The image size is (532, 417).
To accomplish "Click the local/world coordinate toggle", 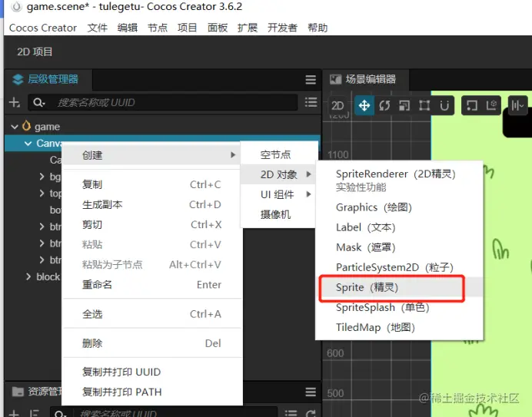I will tap(491, 105).
